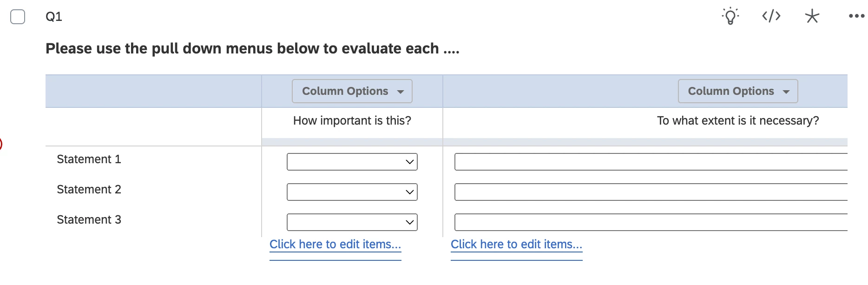The width and height of the screenshot is (868, 285).
Task: Expand the Statement 3 importance dropdown
Action: point(352,222)
